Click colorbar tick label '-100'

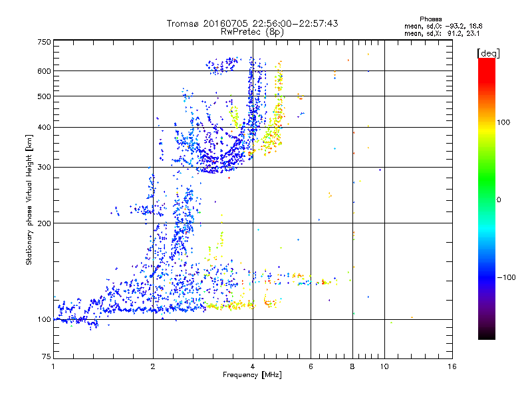point(506,277)
